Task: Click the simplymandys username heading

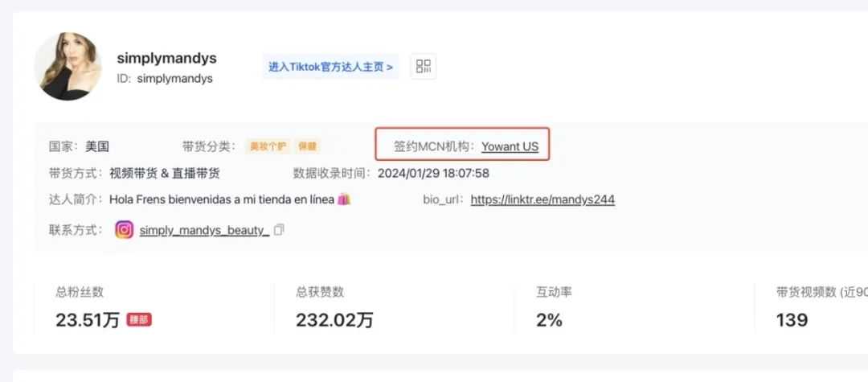Action: [166, 58]
